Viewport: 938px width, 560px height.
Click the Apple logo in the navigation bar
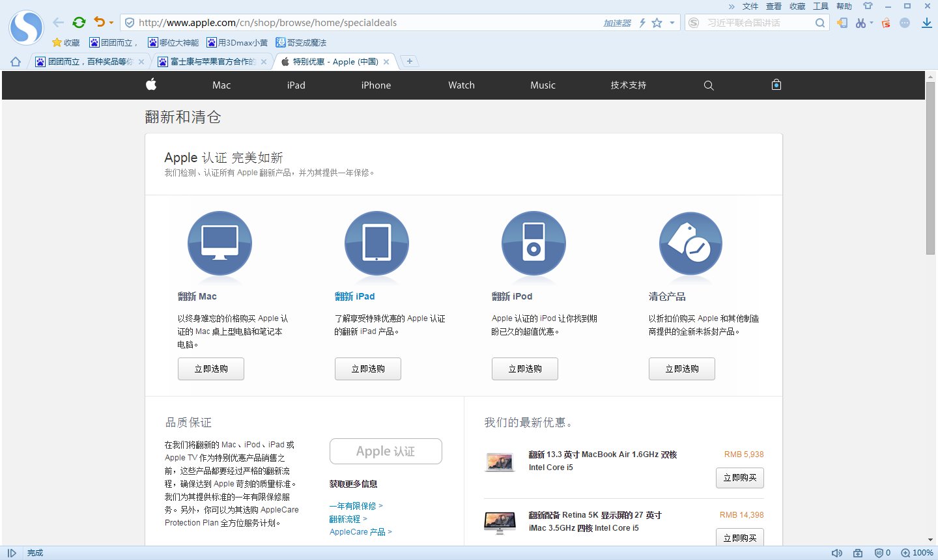[151, 85]
